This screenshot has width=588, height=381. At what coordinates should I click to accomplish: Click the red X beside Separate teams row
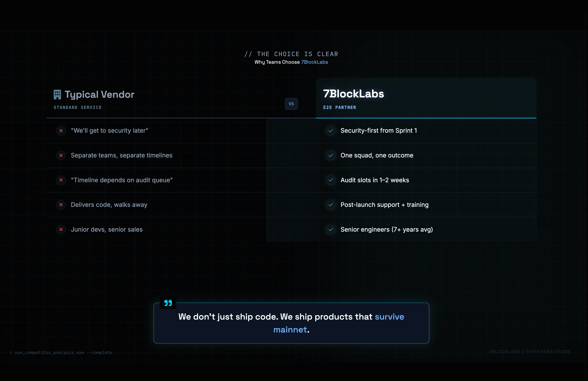coord(61,156)
